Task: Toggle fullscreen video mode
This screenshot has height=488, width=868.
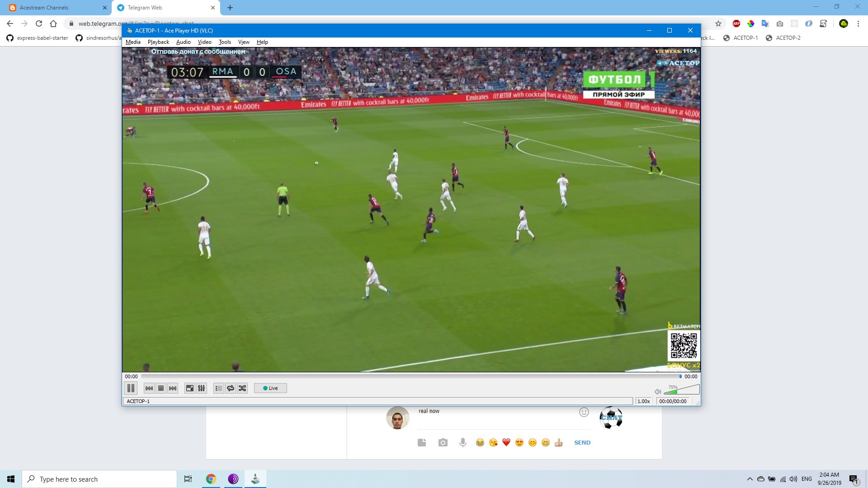Action: pyautogui.click(x=190, y=388)
